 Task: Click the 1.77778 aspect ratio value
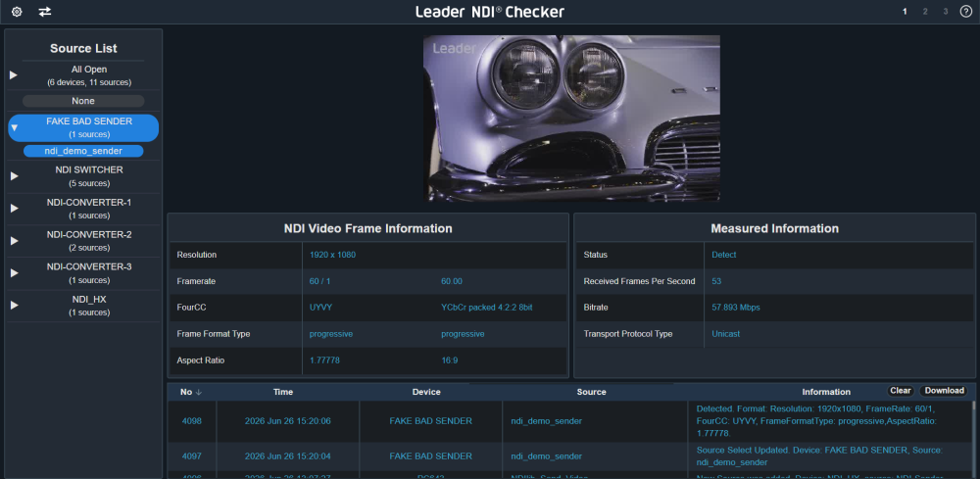coord(324,360)
